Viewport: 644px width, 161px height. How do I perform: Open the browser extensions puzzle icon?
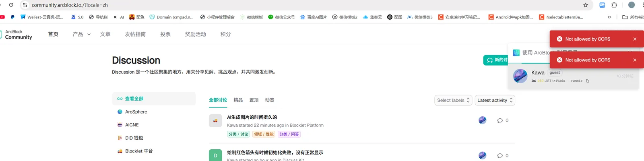click(x=614, y=5)
